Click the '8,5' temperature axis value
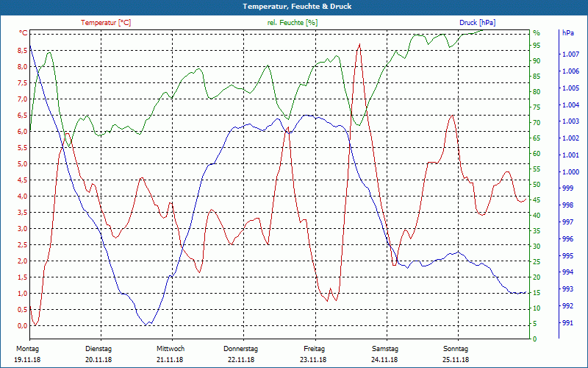This screenshot has width=588, height=368. [x=22, y=50]
